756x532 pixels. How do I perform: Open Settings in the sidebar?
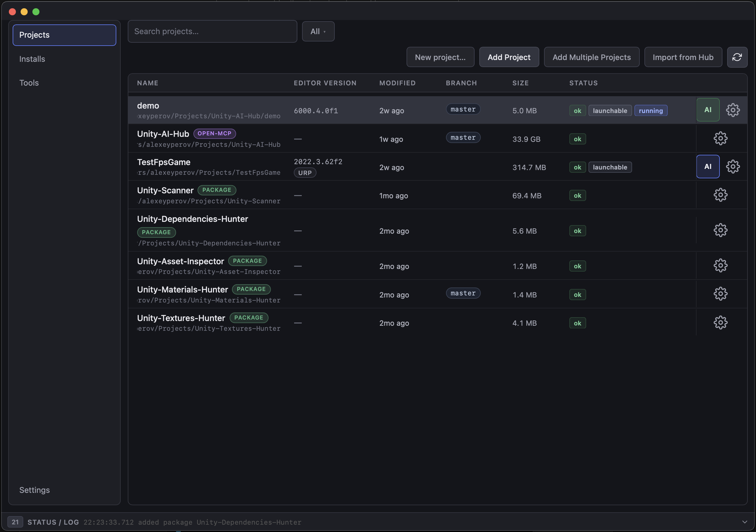(x=34, y=490)
